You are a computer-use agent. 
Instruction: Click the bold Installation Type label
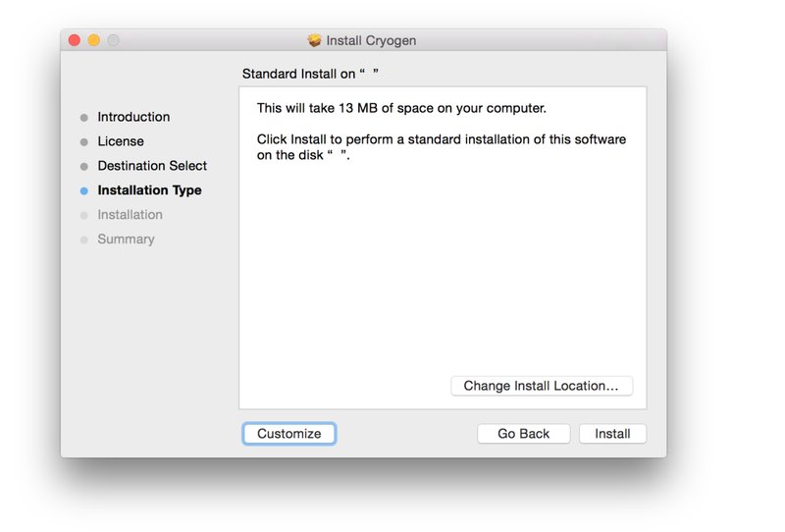coord(149,190)
